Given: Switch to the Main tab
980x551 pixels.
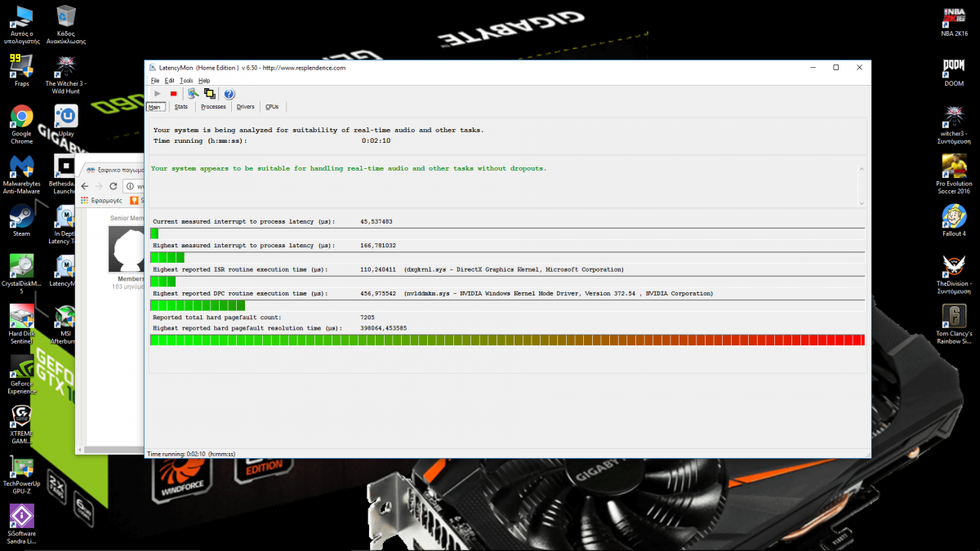Looking at the screenshot, I should pyautogui.click(x=156, y=107).
